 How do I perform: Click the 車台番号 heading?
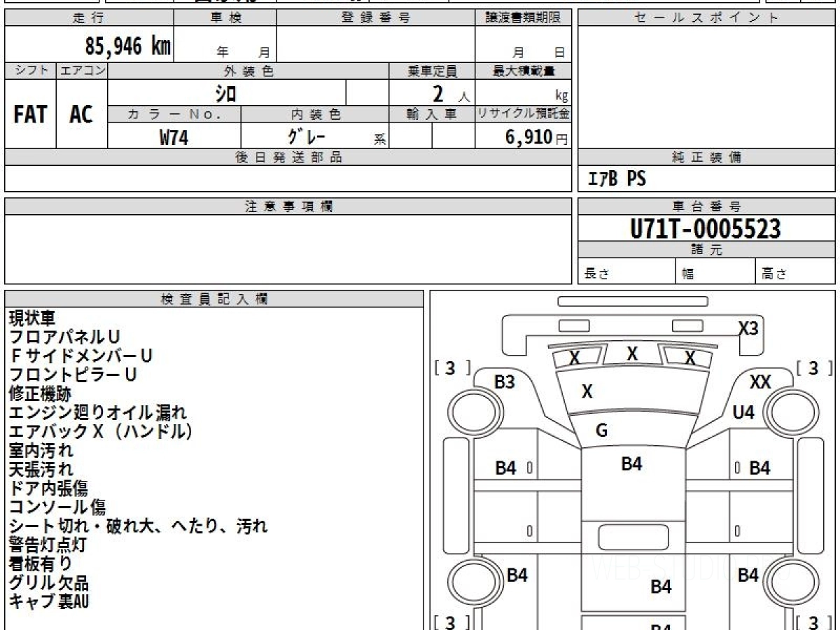[x=706, y=206]
